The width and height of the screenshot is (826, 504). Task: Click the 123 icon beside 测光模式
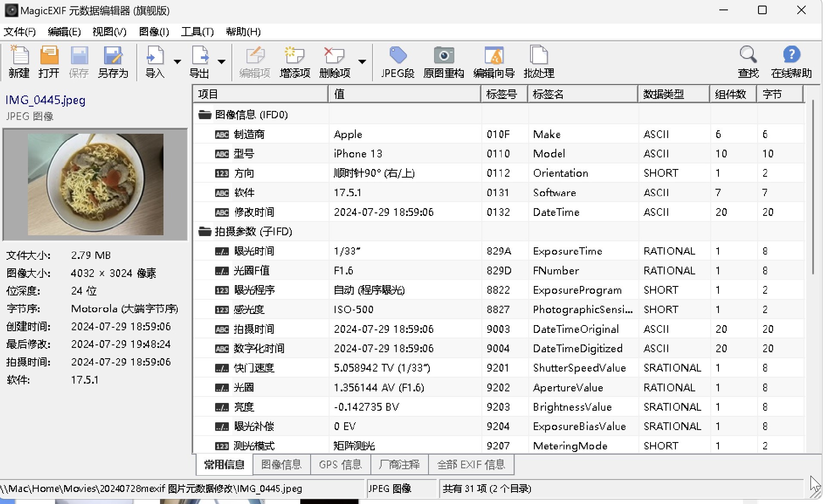click(x=222, y=446)
